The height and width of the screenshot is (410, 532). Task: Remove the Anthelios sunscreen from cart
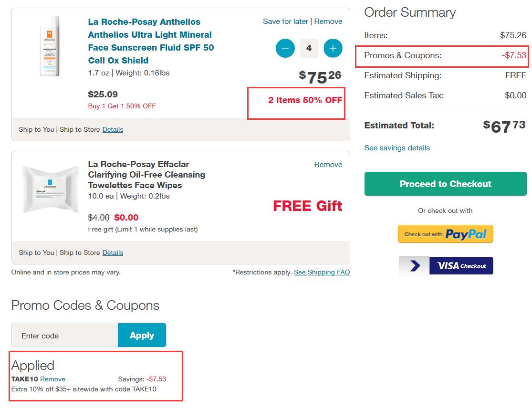(x=328, y=21)
